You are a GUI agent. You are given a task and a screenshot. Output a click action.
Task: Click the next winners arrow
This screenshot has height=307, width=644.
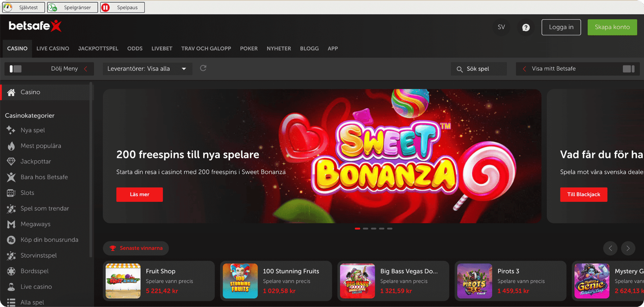[x=628, y=248]
